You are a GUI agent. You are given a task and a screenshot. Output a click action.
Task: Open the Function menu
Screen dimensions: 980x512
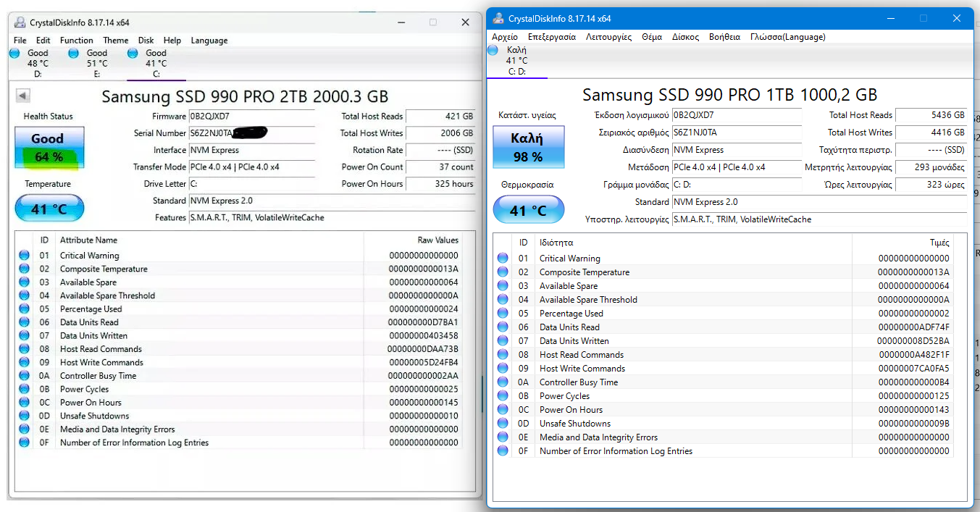point(77,41)
